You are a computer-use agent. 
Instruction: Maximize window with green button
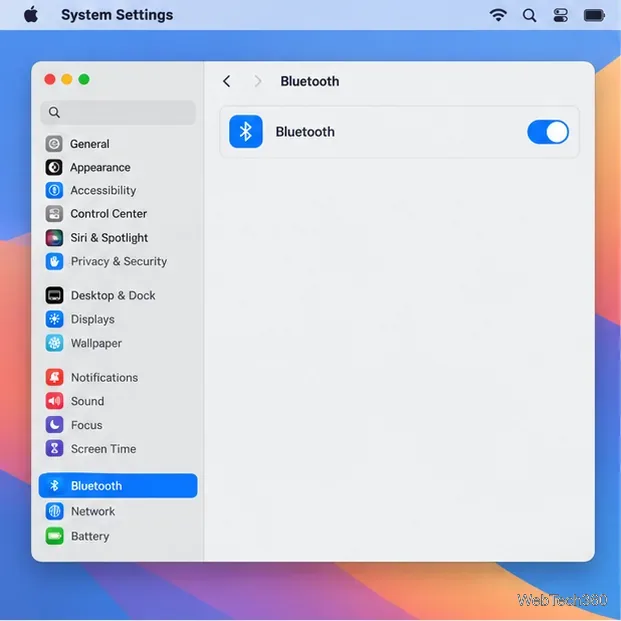(x=84, y=79)
